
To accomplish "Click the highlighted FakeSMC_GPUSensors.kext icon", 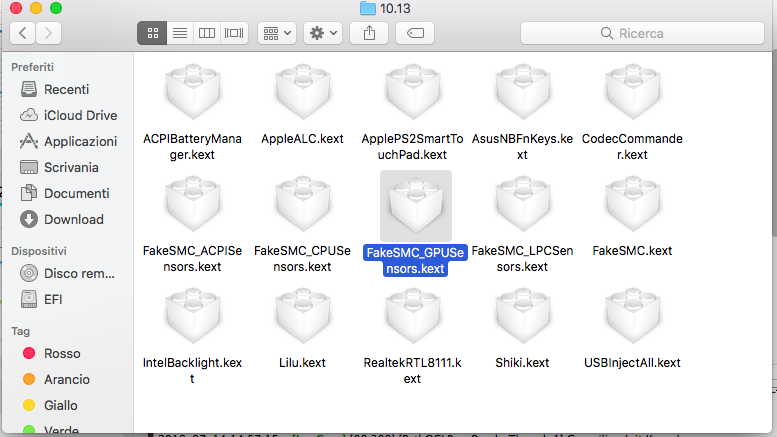I will [x=416, y=206].
